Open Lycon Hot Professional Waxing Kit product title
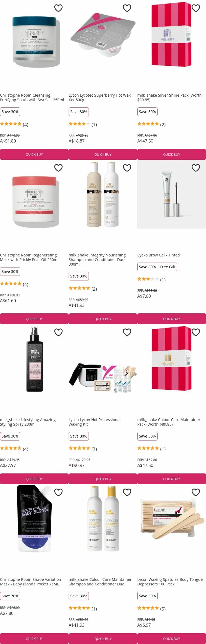The width and height of the screenshot is (206, 644). (94, 422)
